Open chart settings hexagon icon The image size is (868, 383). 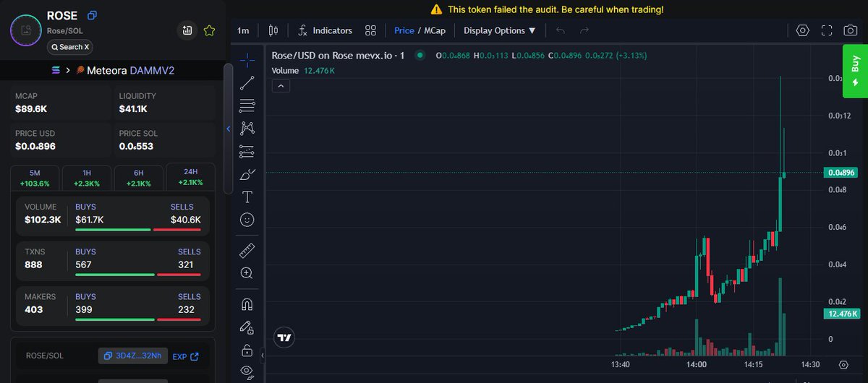pyautogui.click(x=802, y=30)
